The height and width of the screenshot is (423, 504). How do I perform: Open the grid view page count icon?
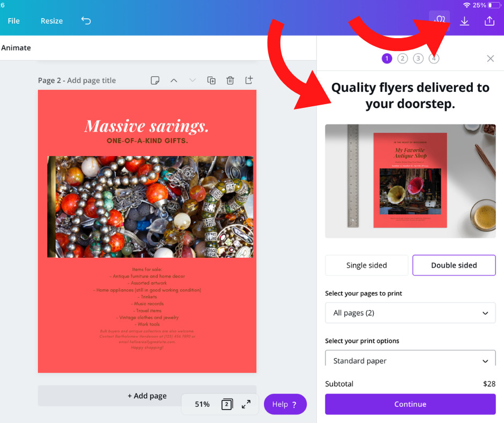pos(227,404)
